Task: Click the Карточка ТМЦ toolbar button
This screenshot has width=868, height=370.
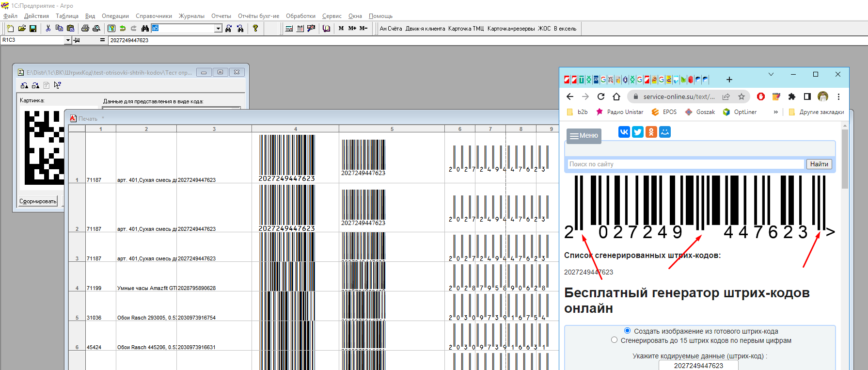Action: point(466,29)
